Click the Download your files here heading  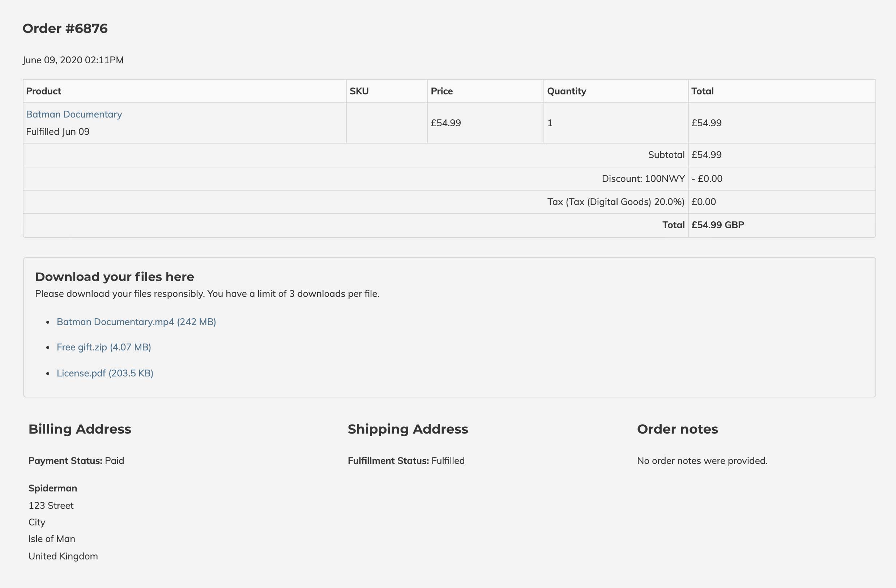(x=115, y=277)
